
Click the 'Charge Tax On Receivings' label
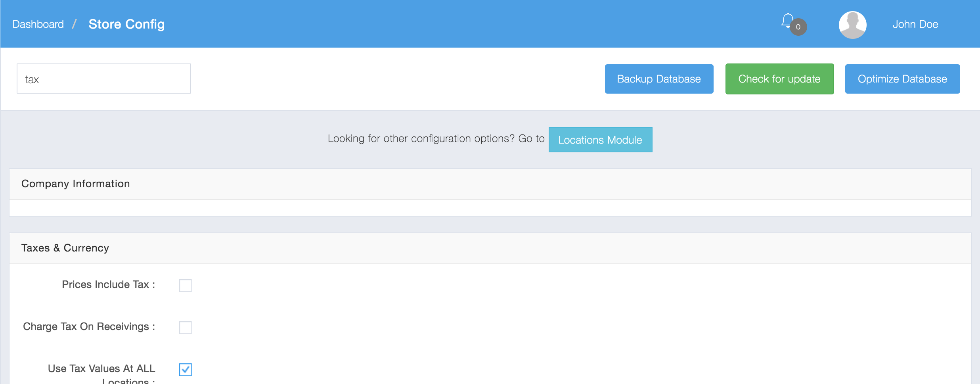tap(89, 326)
